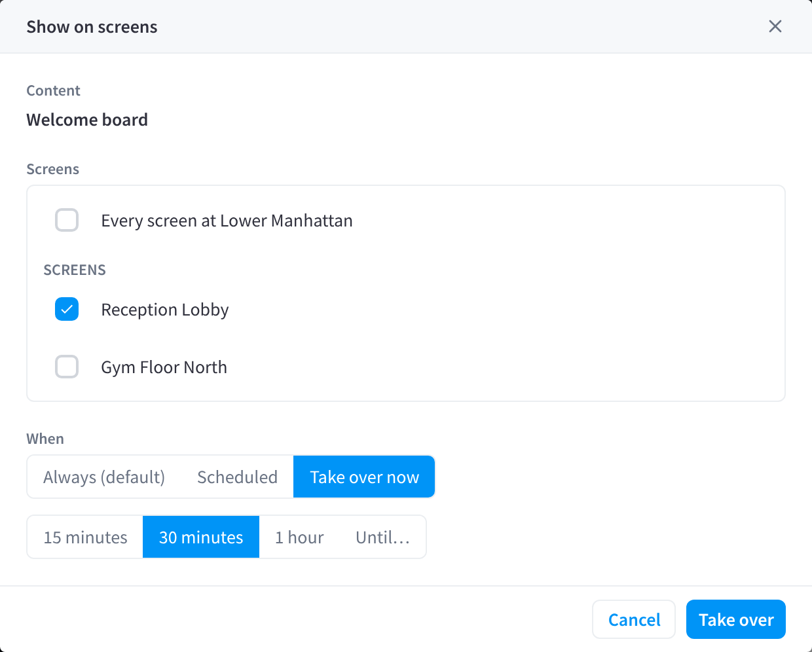Select the Always (default) option
812x652 pixels.
click(x=104, y=477)
